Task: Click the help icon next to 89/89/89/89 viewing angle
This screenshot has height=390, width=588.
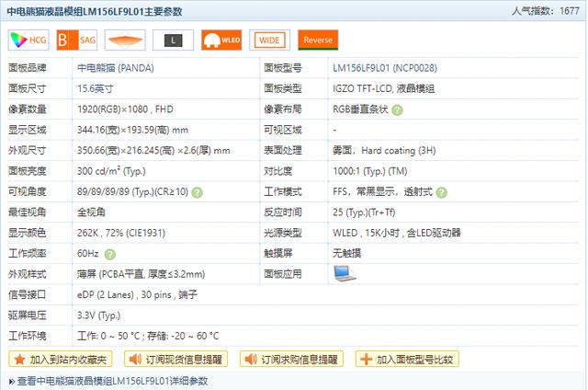Action: (x=197, y=192)
